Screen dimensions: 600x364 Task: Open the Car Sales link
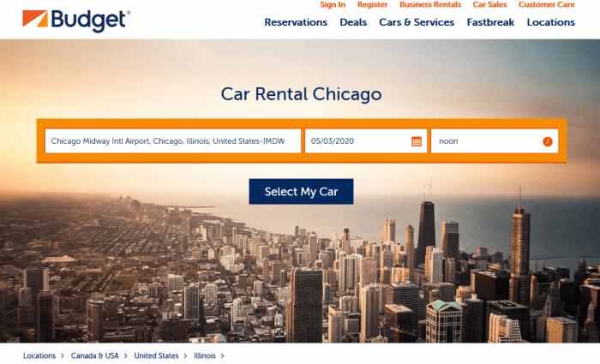[489, 4]
